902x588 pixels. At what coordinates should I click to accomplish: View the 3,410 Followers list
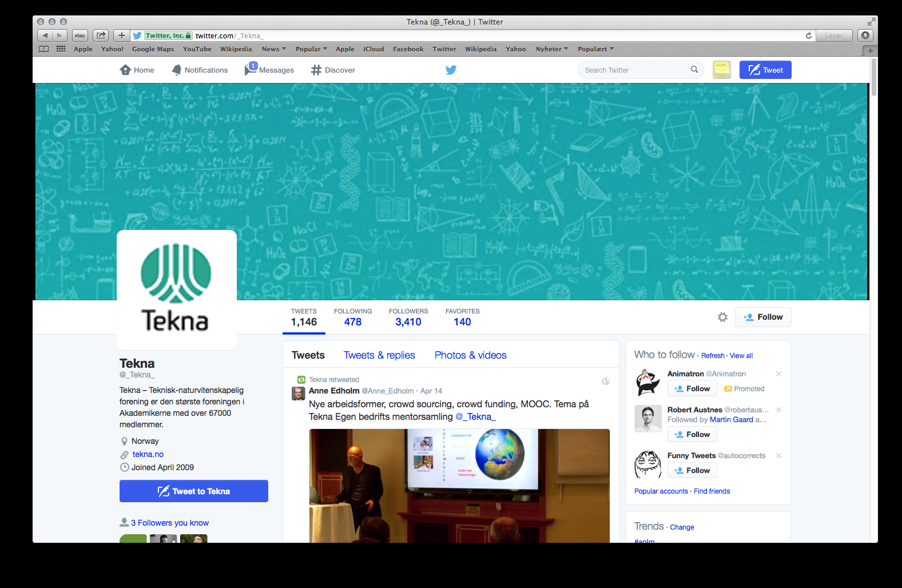coord(408,317)
